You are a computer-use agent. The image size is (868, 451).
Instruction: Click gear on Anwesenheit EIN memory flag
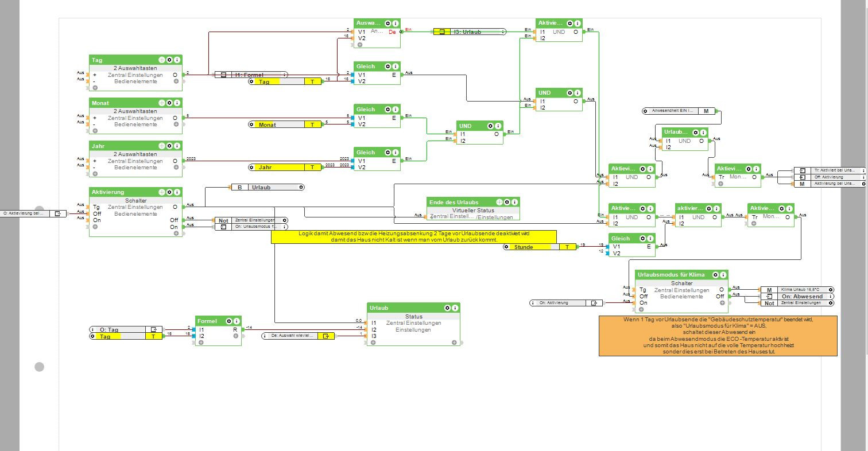click(645, 110)
